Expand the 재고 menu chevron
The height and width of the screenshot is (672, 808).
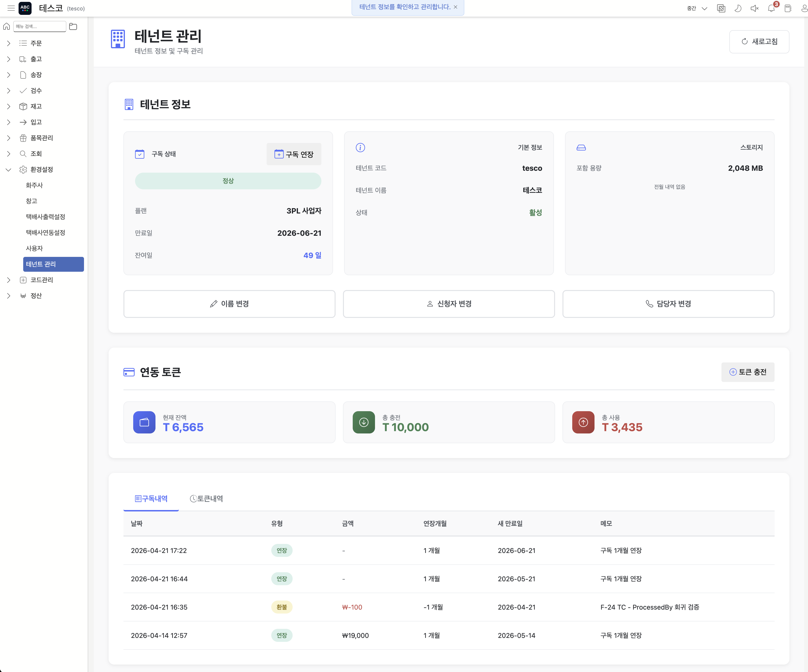8,107
